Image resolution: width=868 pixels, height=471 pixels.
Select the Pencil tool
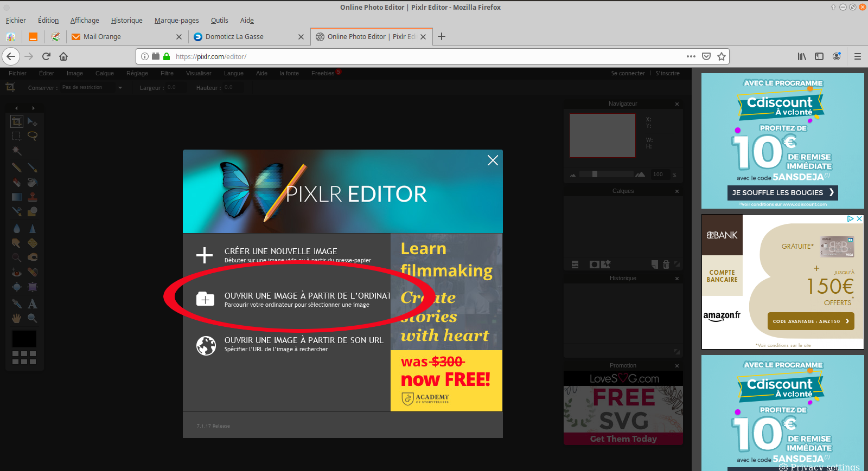(x=17, y=168)
